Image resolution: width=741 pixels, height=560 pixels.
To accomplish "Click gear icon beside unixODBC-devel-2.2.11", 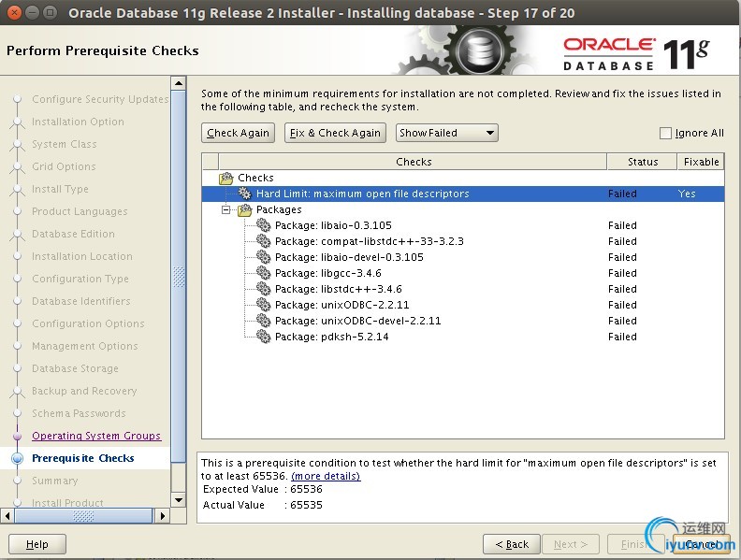I will pyautogui.click(x=263, y=321).
